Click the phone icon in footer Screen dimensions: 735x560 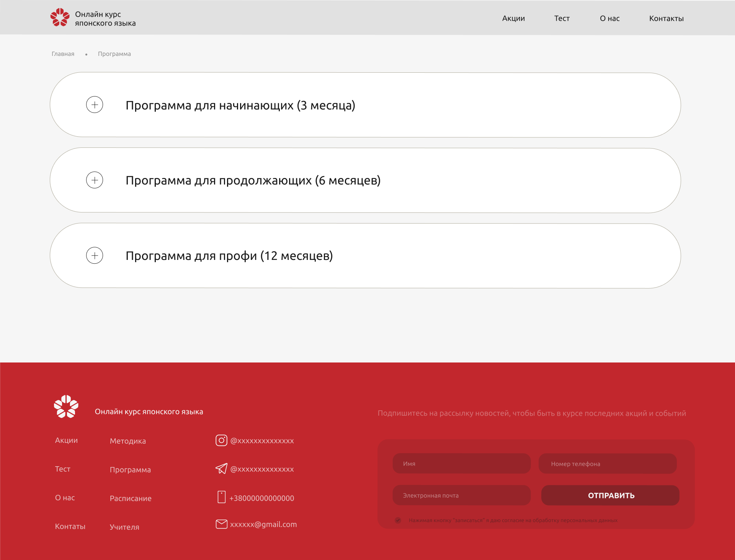[221, 497]
